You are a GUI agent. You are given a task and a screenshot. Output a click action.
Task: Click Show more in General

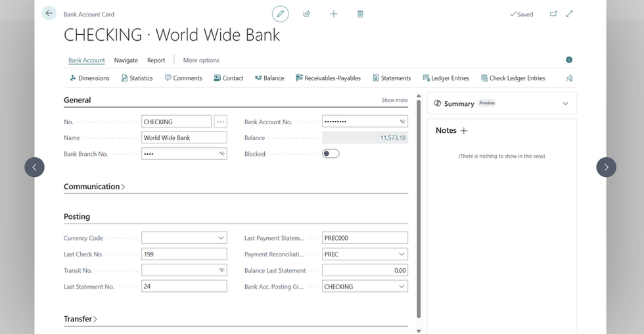(x=395, y=100)
